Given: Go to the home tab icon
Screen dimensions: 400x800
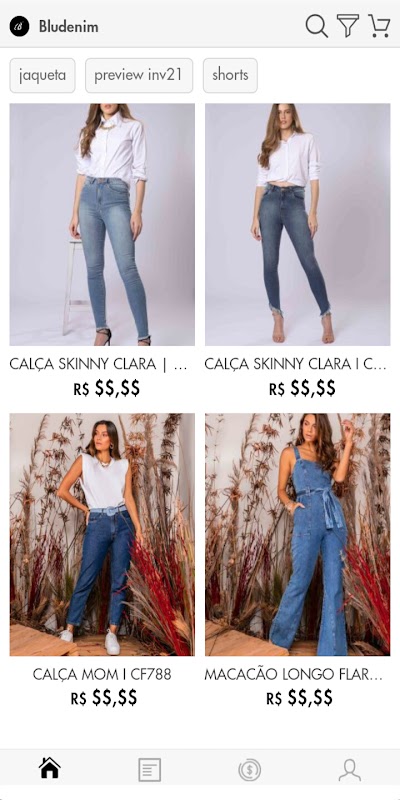Looking at the screenshot, I should click(50, 769).
